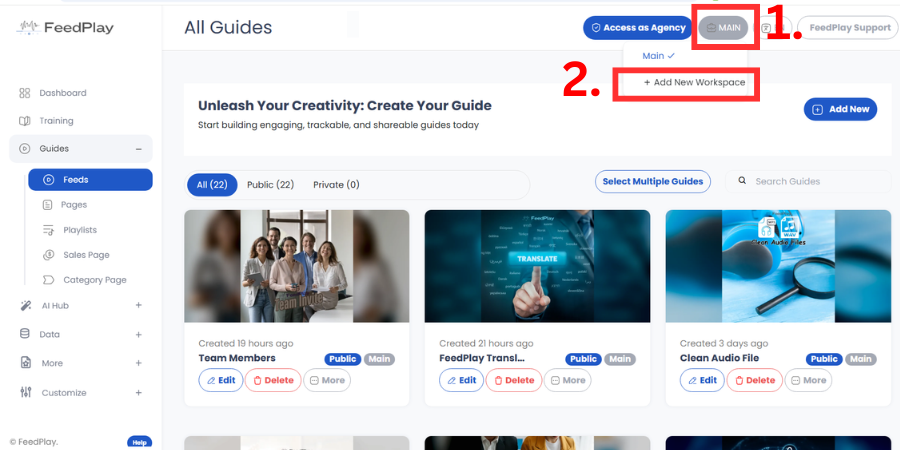This screenshot has width=900, height=450.
Task: Switch to the All (22) tab
Action: 212,185
